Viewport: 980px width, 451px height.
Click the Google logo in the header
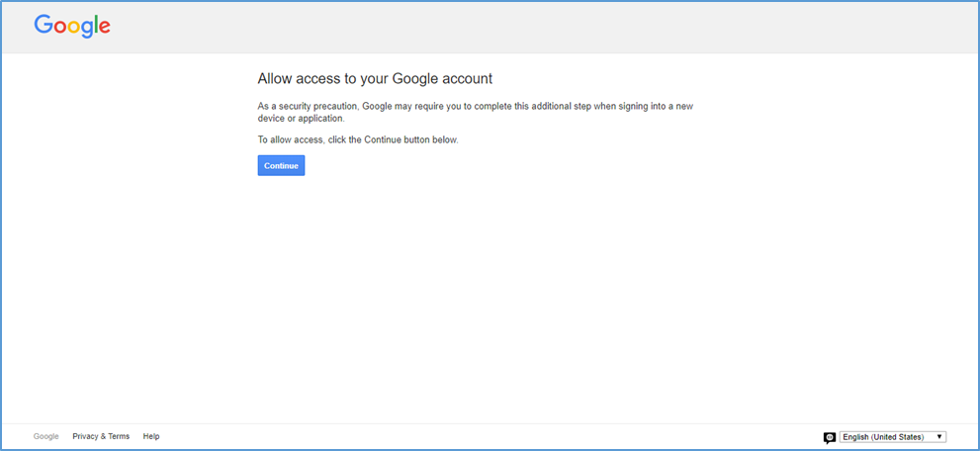pos(72,27)
